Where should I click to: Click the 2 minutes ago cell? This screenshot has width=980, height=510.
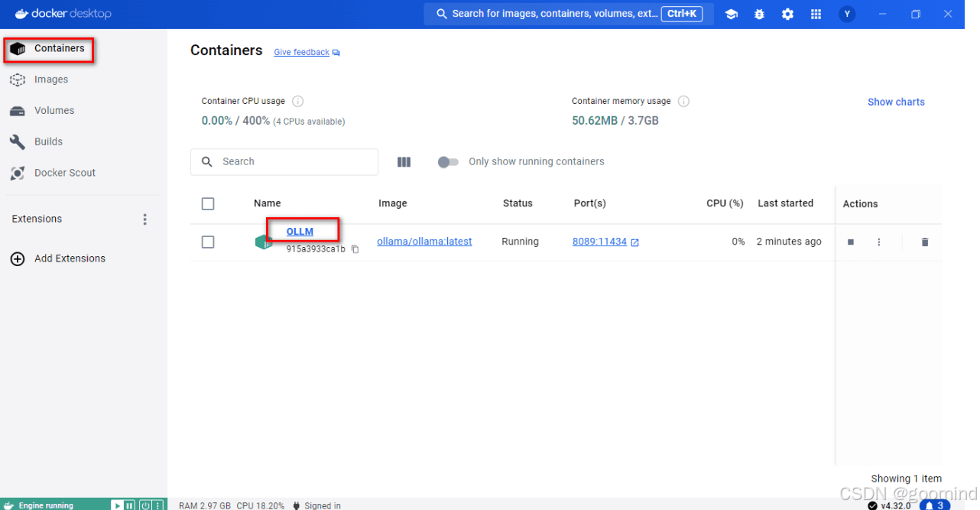coord(789,242)
